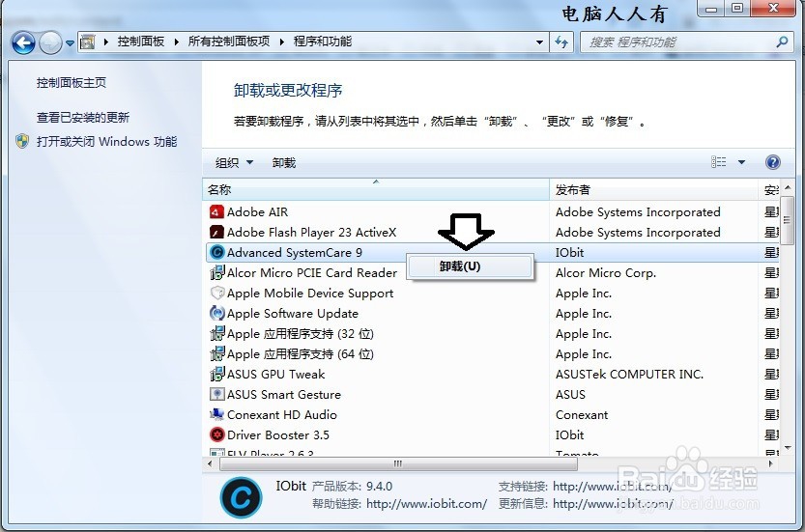Click Alcor Micro Corp. publisher cell
Image resolution: width=805 pixels, height=532 pixels.
(605, 273)
